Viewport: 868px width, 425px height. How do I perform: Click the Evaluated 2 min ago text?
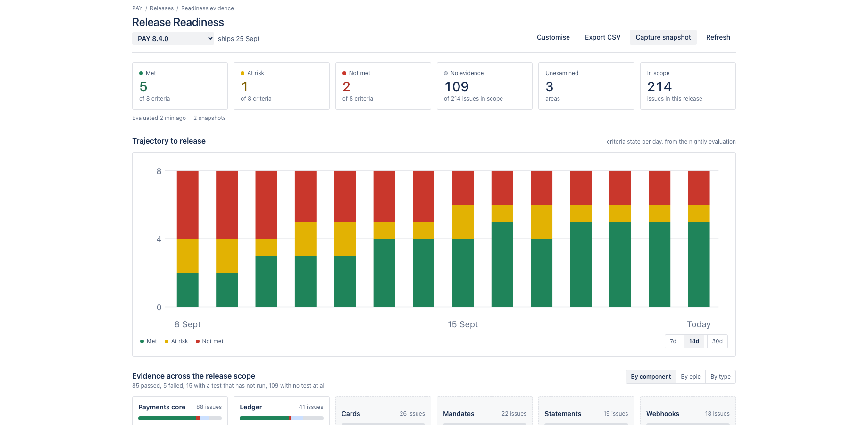point(159,118)
